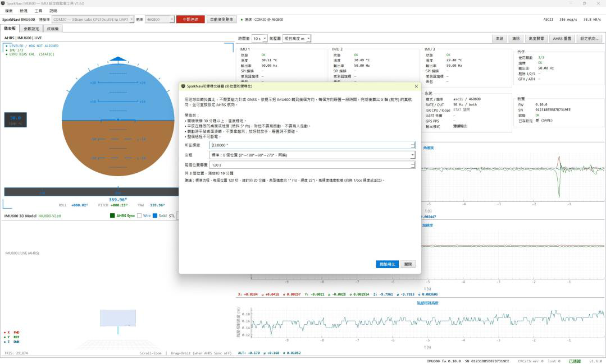The height and width of the screenshot is (364, 606).
Task: Open the 檢視 menu
Action: (x=24, y=11)
